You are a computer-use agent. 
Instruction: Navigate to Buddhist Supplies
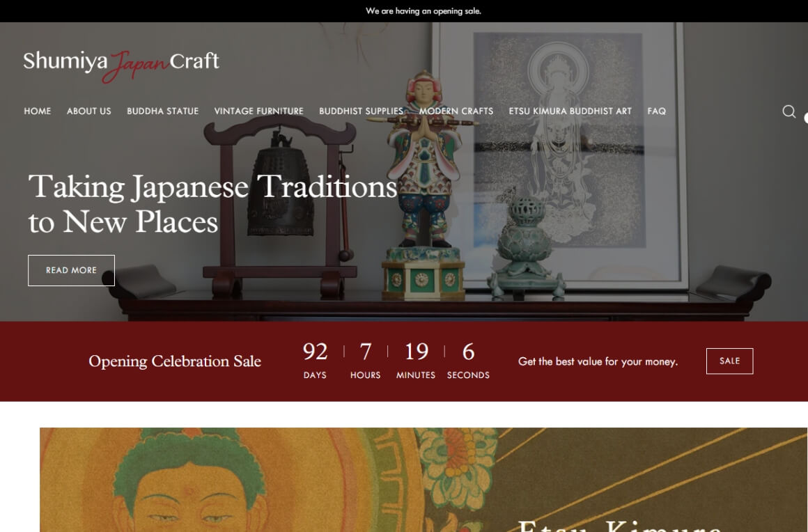362,111
